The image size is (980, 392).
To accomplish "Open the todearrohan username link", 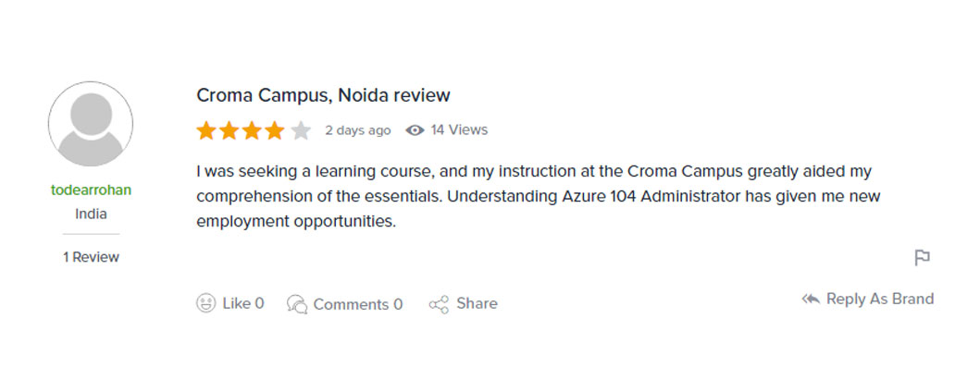I will coord(91,190).
